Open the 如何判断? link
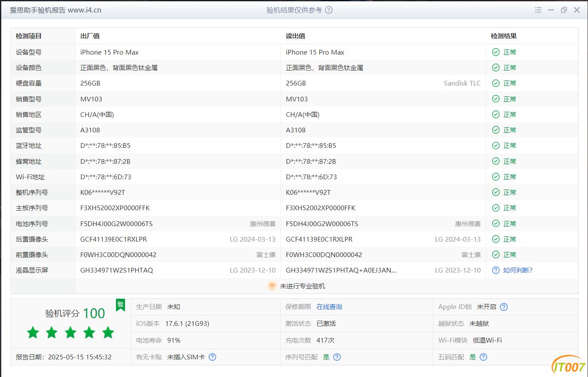588x377 pixels. tap(518, 270)
